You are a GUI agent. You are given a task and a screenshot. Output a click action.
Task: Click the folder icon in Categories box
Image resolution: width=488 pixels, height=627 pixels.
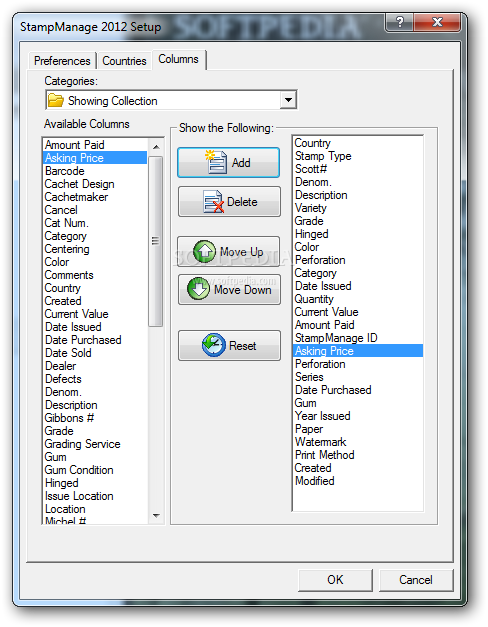(56, 100)
